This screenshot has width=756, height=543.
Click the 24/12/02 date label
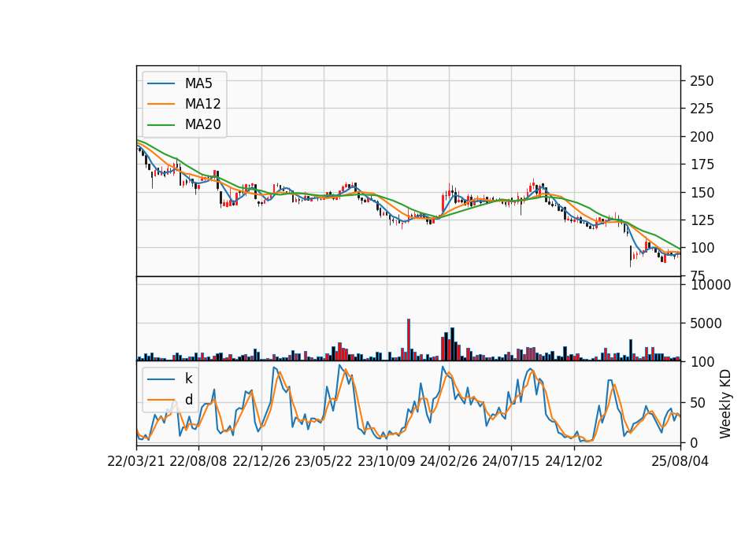574,461
